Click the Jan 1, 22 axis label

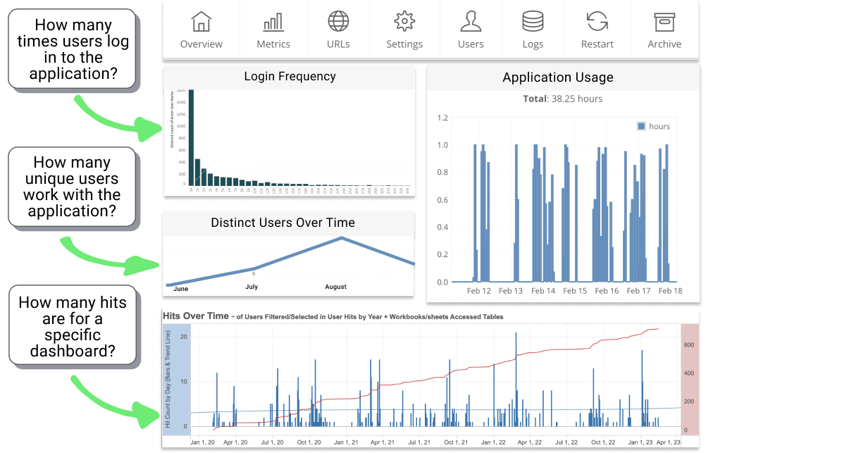[493, 442]
